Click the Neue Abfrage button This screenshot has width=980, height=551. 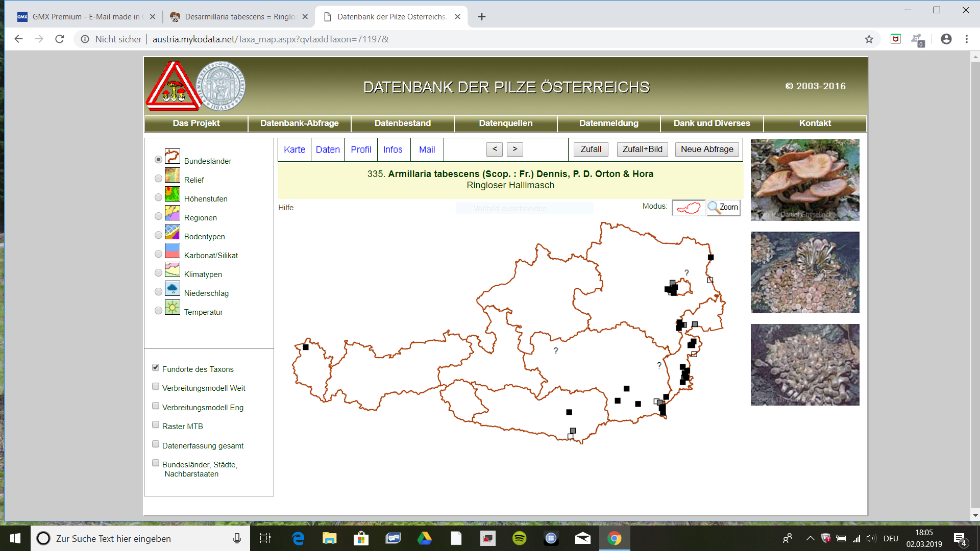[706, 149]
